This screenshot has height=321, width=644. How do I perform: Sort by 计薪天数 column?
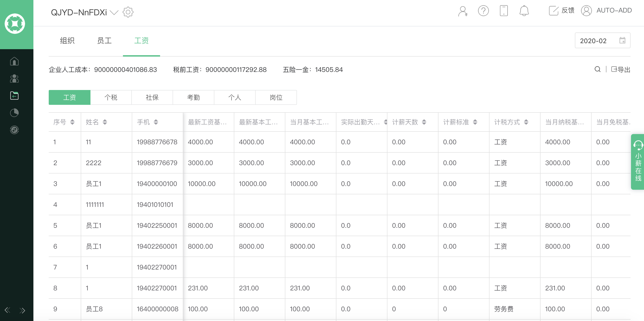pyautogui.click(x=424, y=122)
